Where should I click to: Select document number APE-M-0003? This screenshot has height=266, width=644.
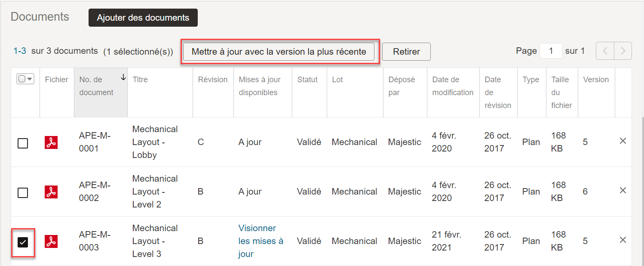tap(95, 241)
